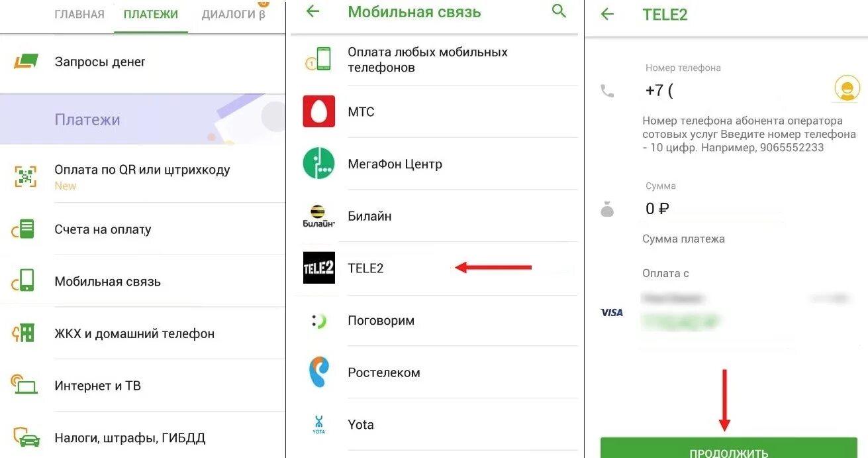Screen dimensions: 868x458
Task: Open the Запросы денег icon
Action: (x=26, y=62)
